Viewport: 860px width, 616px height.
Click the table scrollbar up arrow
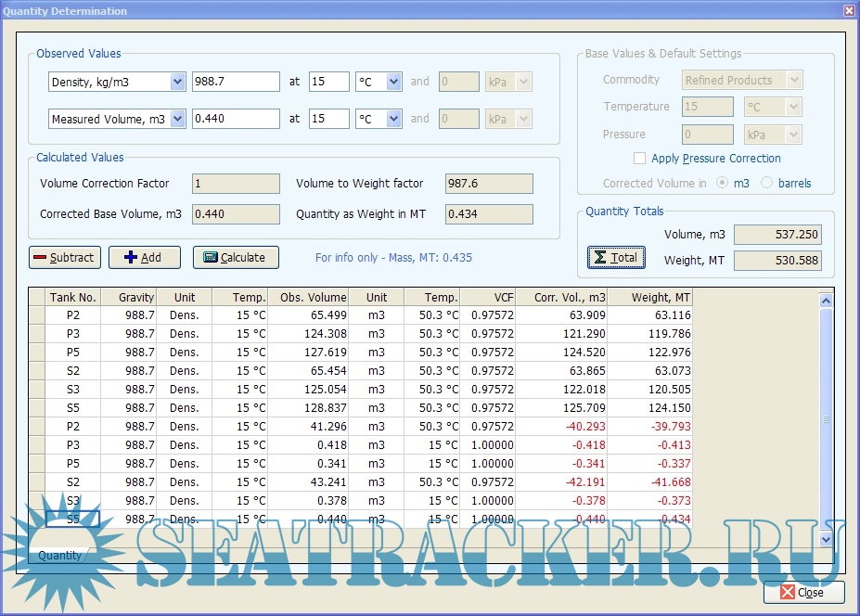tap(827, 300)
